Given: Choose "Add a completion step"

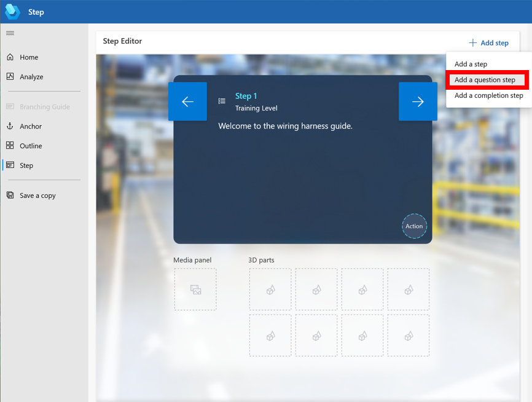Looking at the screenshot, I should click(488, 95).
